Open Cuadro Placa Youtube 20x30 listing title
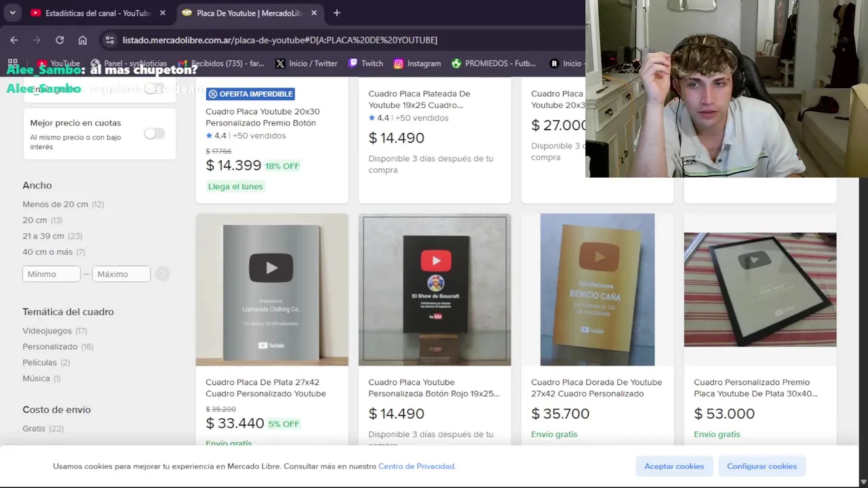This screenshot has height=488, width=868. pos(262,117)
